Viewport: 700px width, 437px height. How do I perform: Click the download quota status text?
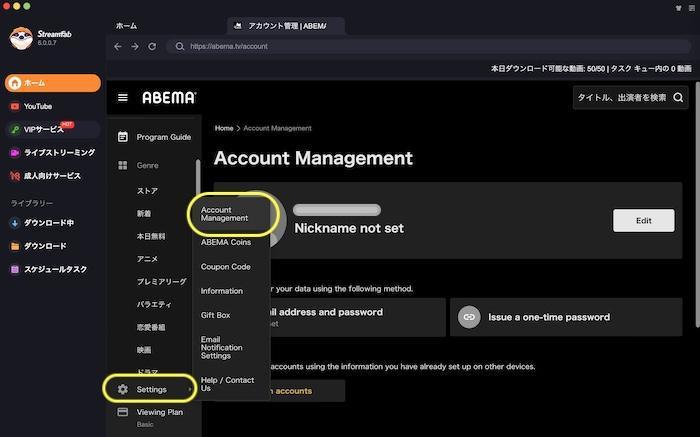(591, 68)
